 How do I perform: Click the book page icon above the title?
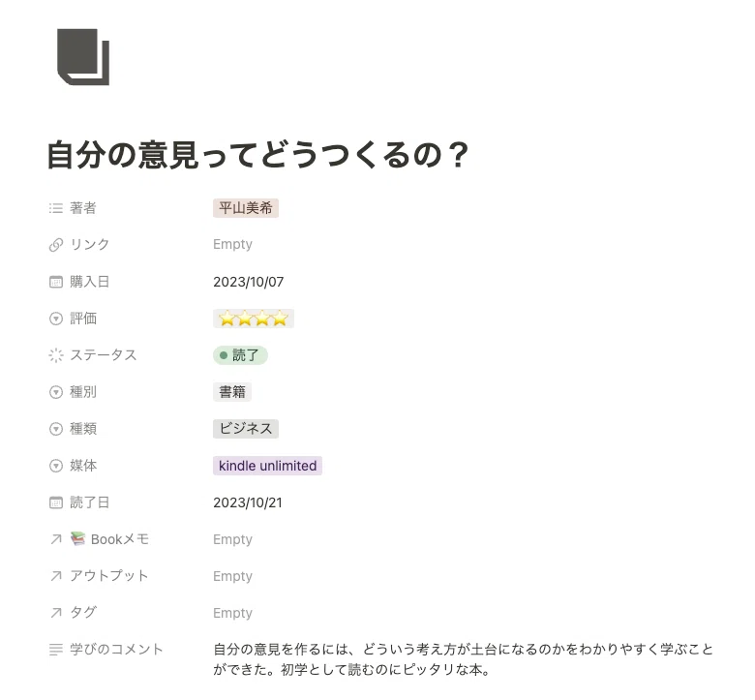(83, 57)
